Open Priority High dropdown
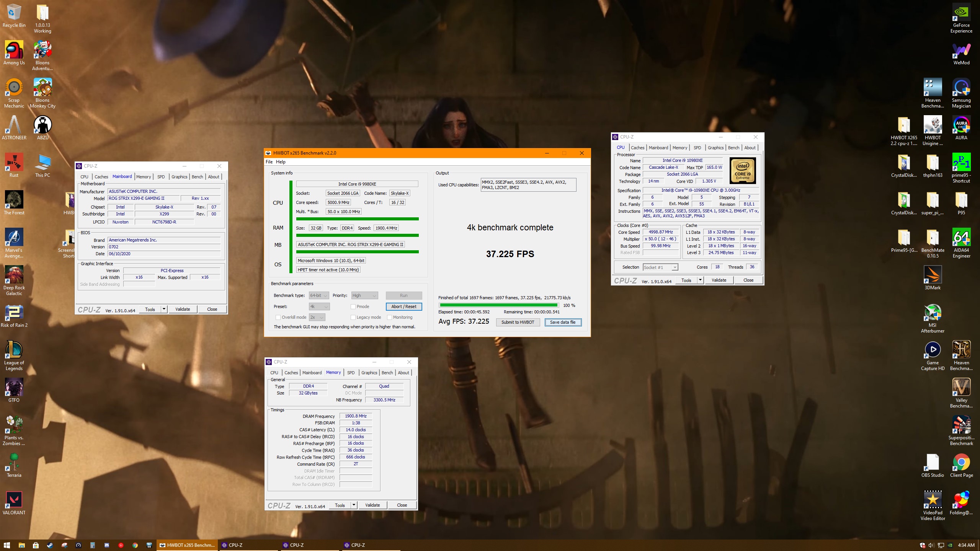 [364, 295]
